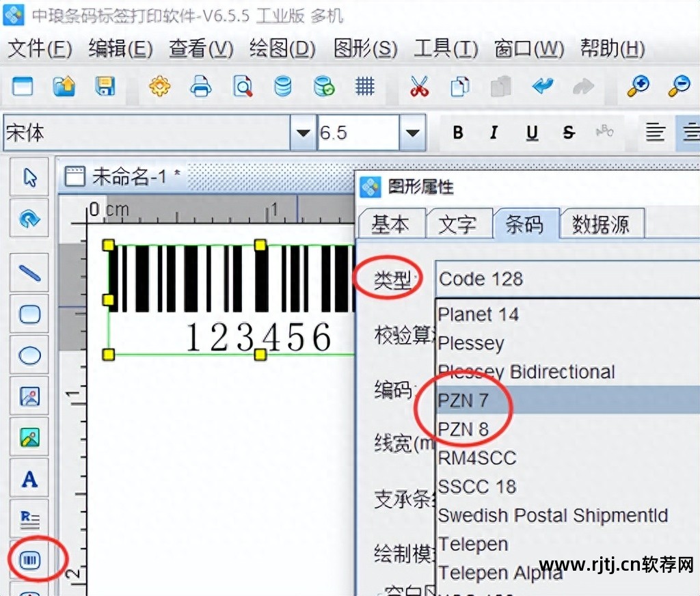Screen dimensions: 700x596
Task: Toggle underline text formatting
Action: pos(531,133)
